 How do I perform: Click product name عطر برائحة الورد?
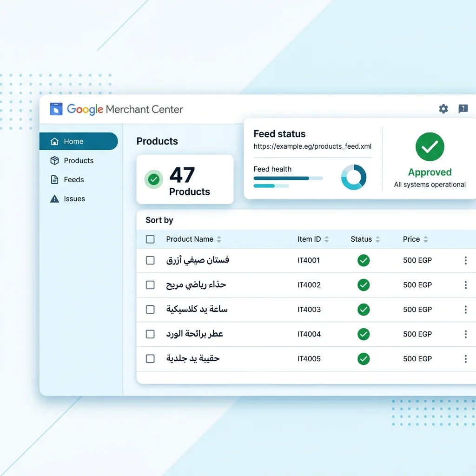click(x=194, y=334)
